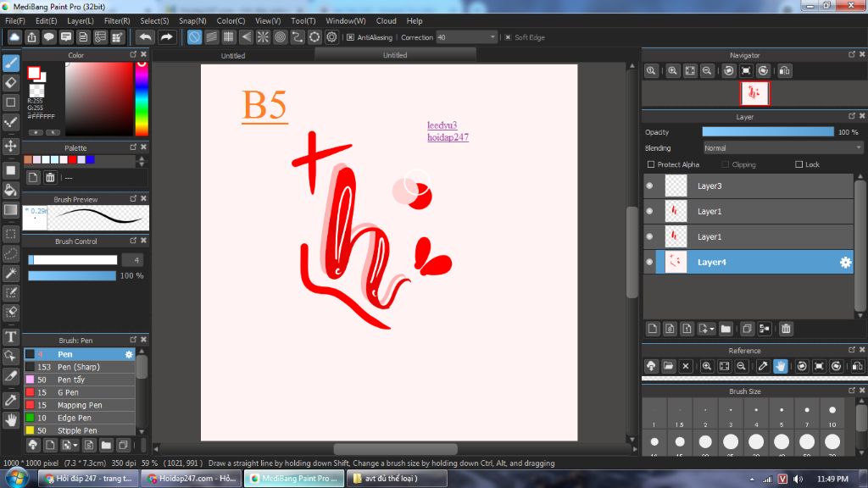
Task: Open add-layer type dropdown arrow
Action: tap(711, 330)
